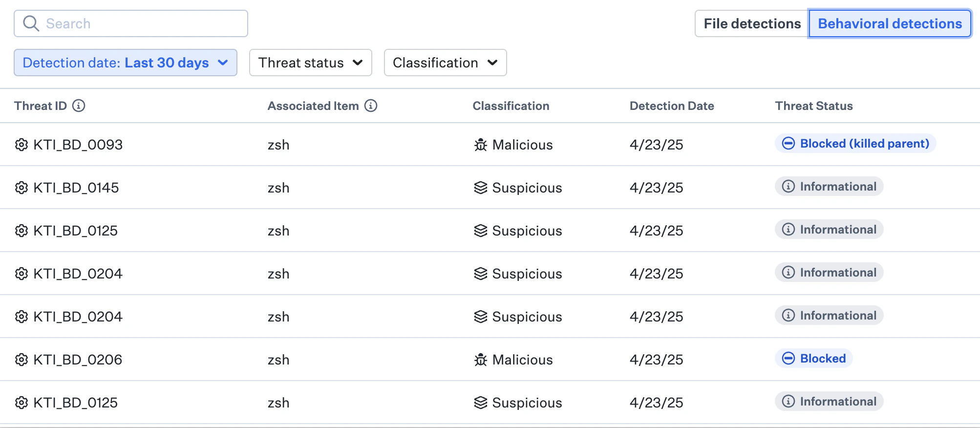Screen dimensions: 980x428
Task: Switch to File detections tab
Action: (752, 23)
